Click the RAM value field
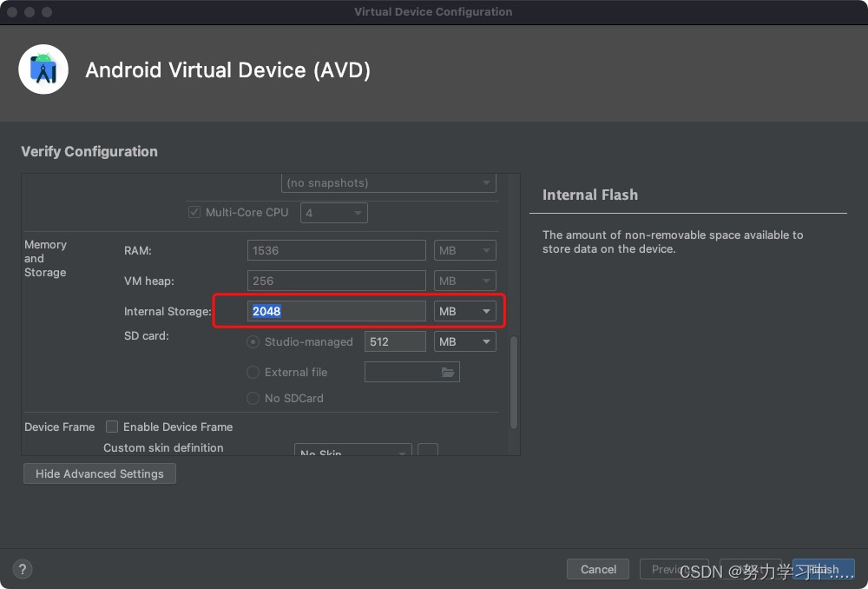 click(337, 250)
